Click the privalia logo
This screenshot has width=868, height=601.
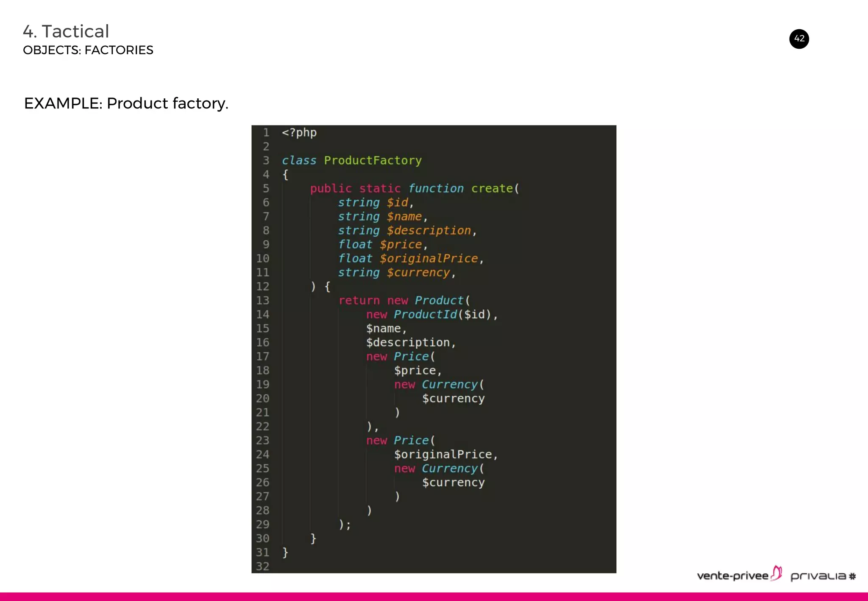click(x=823, y=576)
